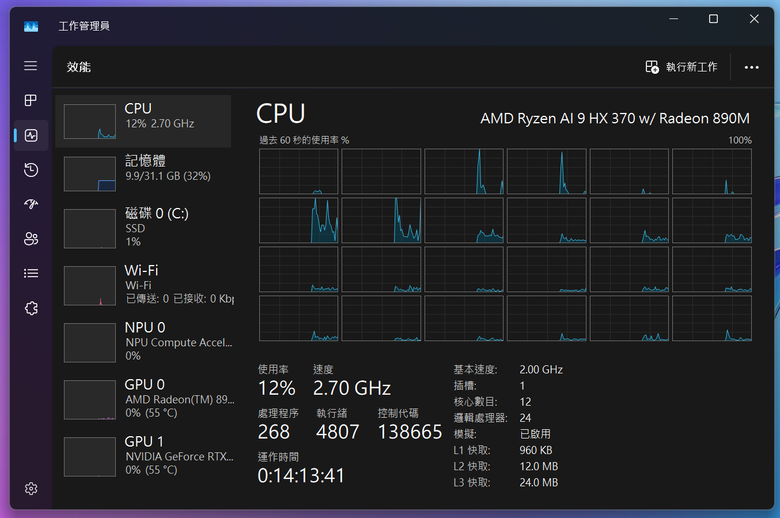This screenshot has width=780, height=518.
Task: Click the 工作管理員 window title
Action: point(84,26)
